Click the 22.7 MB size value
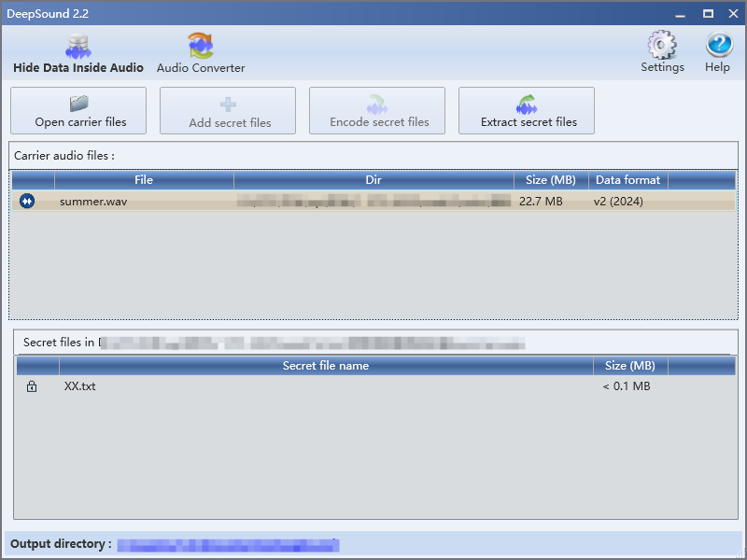The height and width of the screenshot is (560, 747). coord(541,202)
